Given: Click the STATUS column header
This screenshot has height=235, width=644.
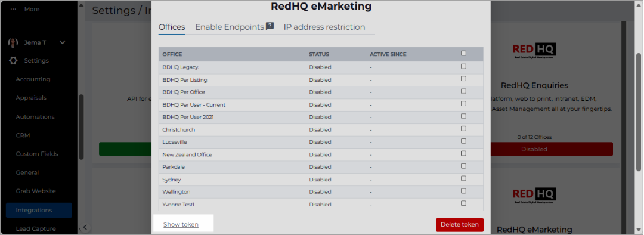Looking at the screenshot, I should [x=319, y=54].
